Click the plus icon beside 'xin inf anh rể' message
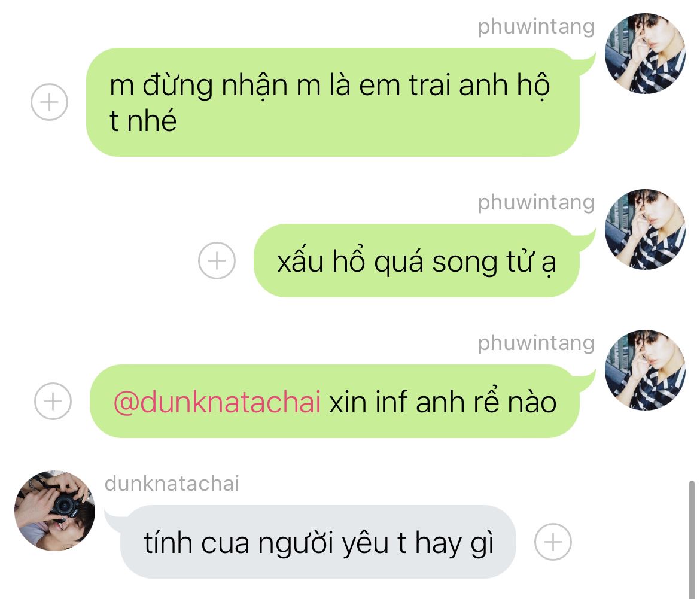Image resolution: width=700 pixels, height=599 pixels. 53,401
